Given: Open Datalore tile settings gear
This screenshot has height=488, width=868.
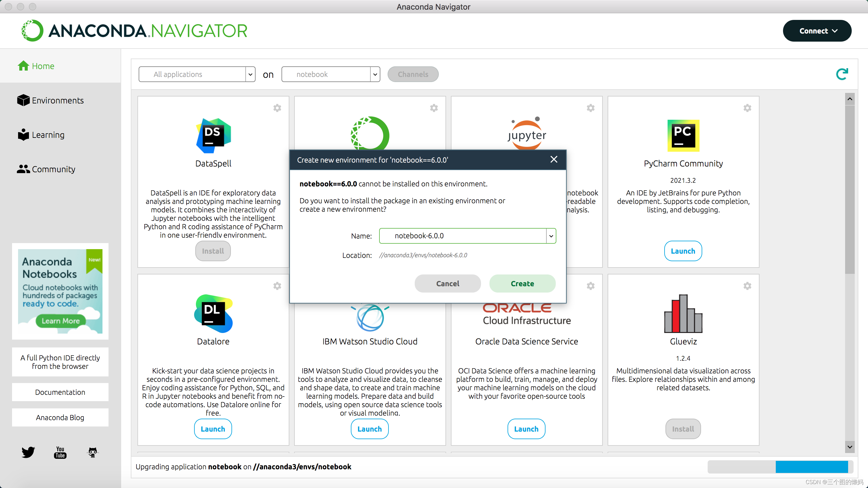Looking at the screenshot, I should pyautogui.click(x=277, y=286).
